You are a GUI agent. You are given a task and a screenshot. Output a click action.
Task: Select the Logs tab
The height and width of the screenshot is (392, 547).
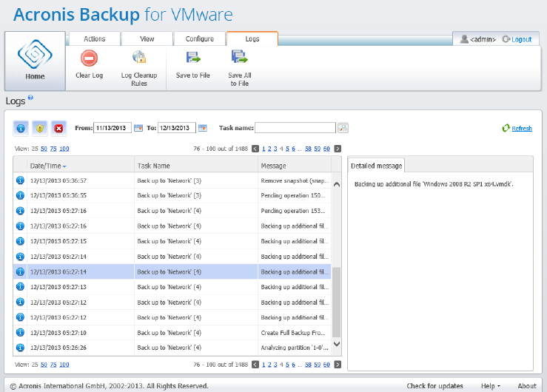point(252,38)
